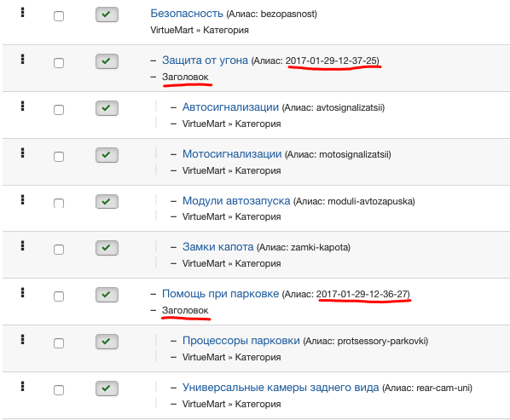
Task: Toggle published status of Безопасность
Action: (x=107, y=14)
